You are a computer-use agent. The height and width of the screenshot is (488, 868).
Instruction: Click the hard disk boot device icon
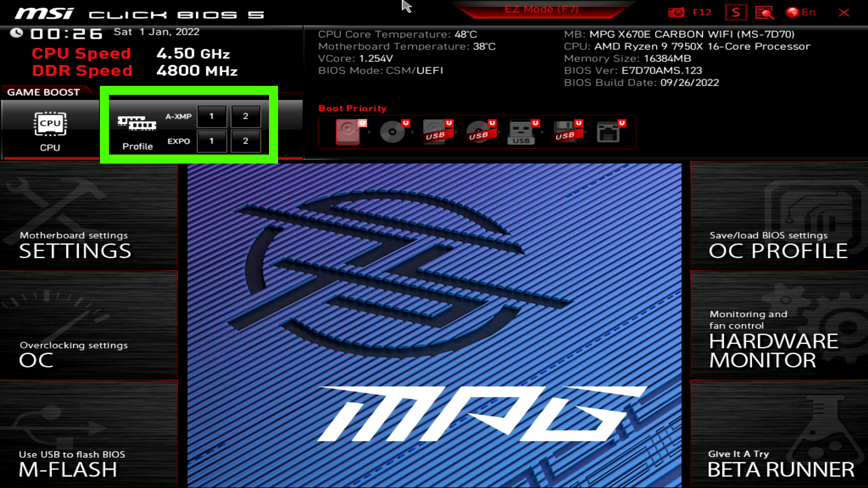[348, 131]
